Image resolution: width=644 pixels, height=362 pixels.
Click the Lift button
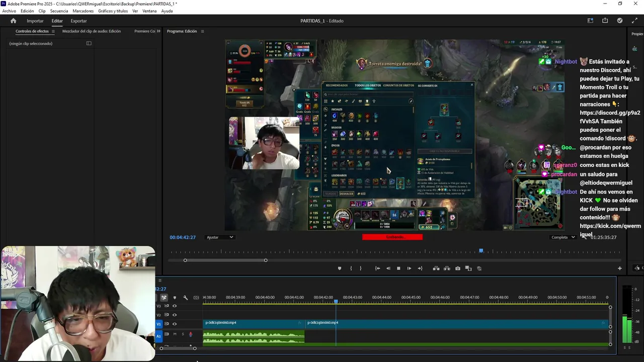coord(436,268)
